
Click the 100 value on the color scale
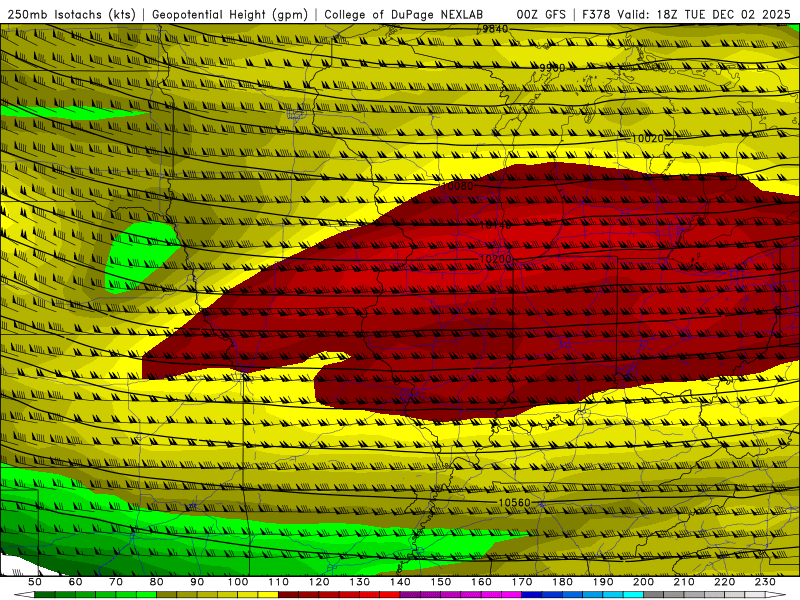[x=238, y=582]
